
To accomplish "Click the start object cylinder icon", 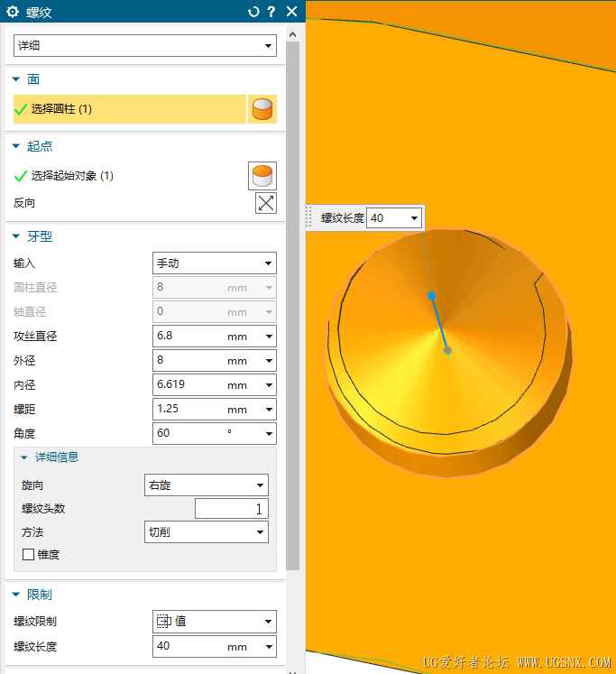I will coord(262,176).
